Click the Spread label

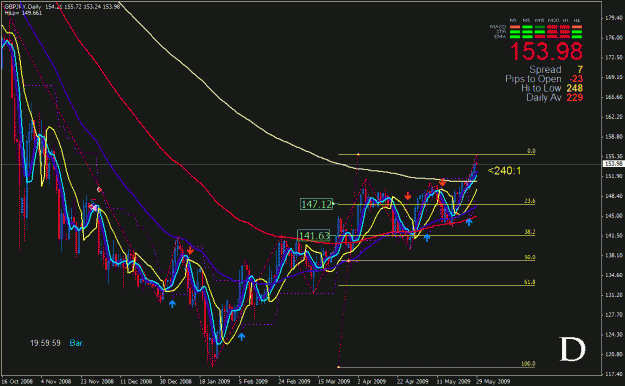tap(545, 70)
